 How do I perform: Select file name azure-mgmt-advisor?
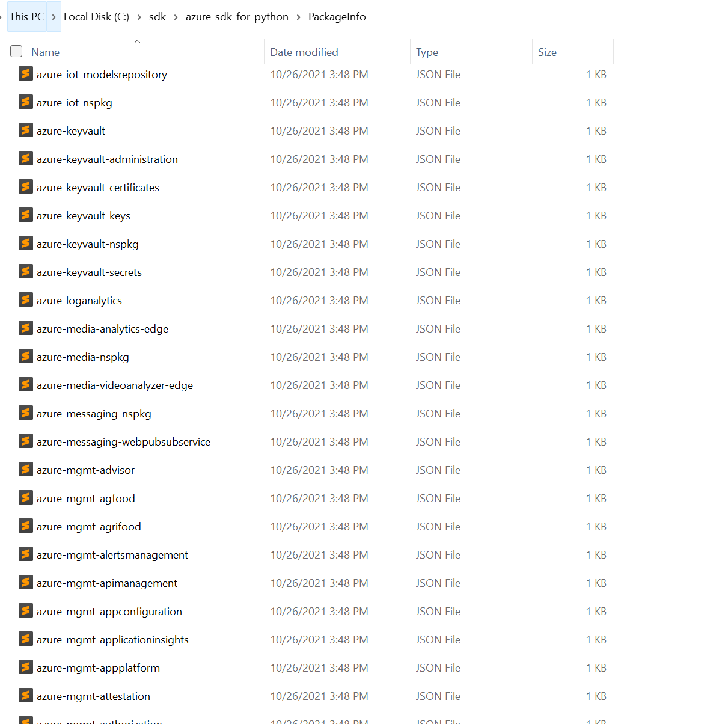(85, 470)
